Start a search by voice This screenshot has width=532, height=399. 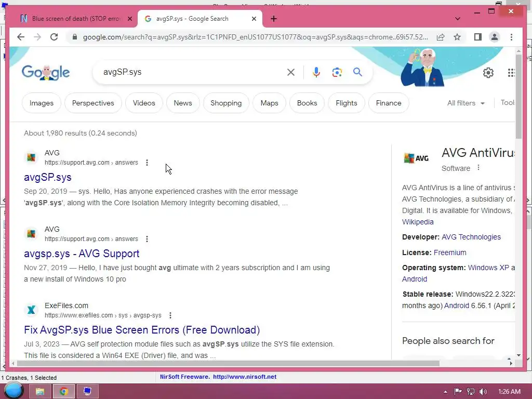tap(316, 72)
